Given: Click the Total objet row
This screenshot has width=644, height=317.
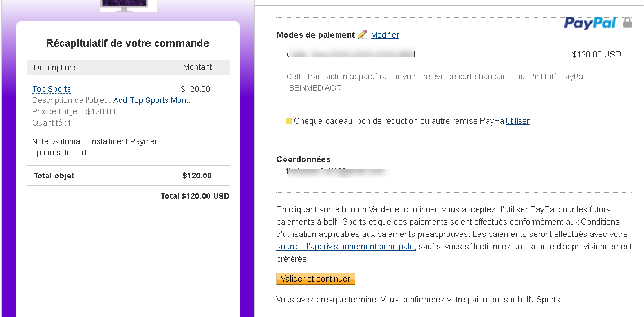Looking at the screenshot, I should (128, 176).
